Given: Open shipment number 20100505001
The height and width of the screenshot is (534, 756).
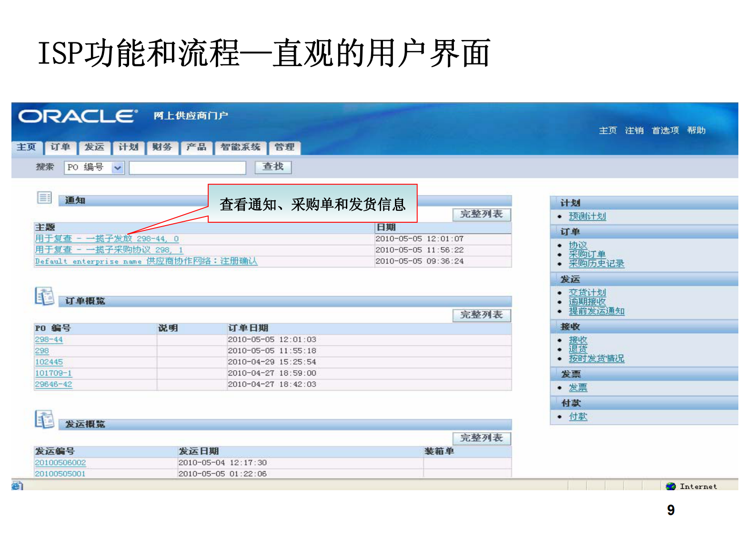Looking at the screenshot, I should pyautogui.click(x=60, y=474).
